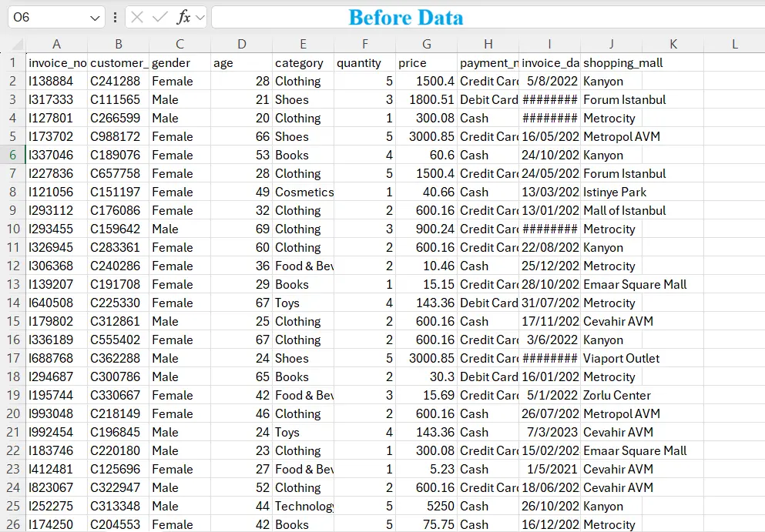Viewport: 765px width, 532px height.
Task: Select column I header
Action: click(549, 45)
